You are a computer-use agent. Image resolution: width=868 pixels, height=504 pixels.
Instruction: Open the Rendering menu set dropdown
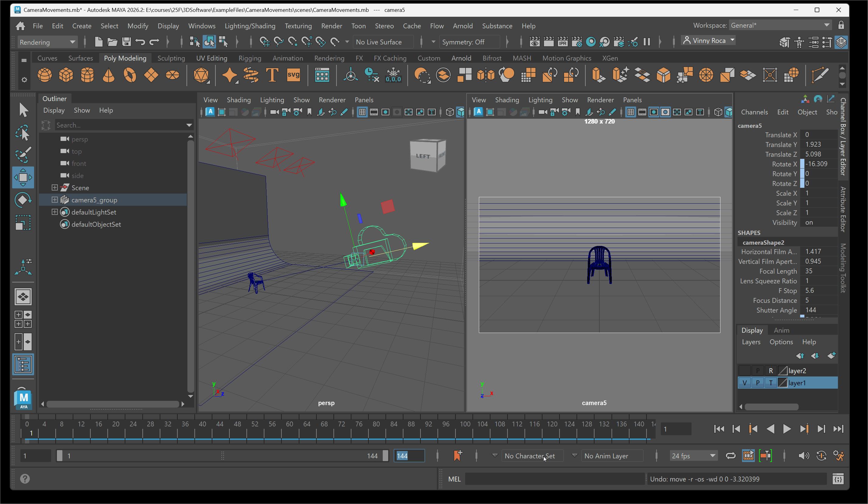(47, 42)
